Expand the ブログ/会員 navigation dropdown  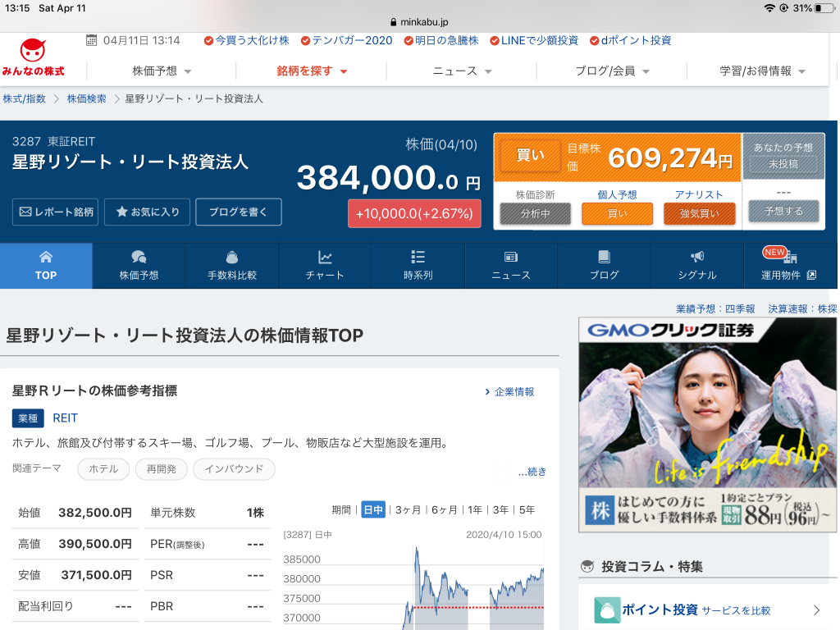pos(611,71)
